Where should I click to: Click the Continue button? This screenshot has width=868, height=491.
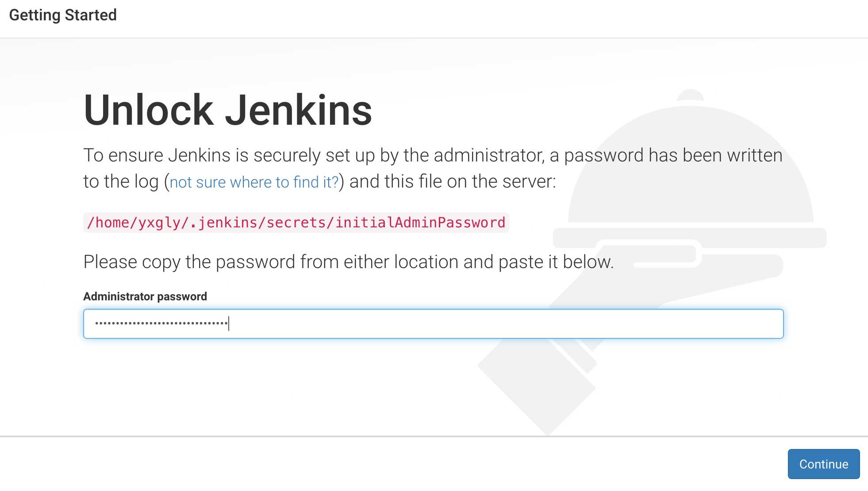(x=823, y=464)
